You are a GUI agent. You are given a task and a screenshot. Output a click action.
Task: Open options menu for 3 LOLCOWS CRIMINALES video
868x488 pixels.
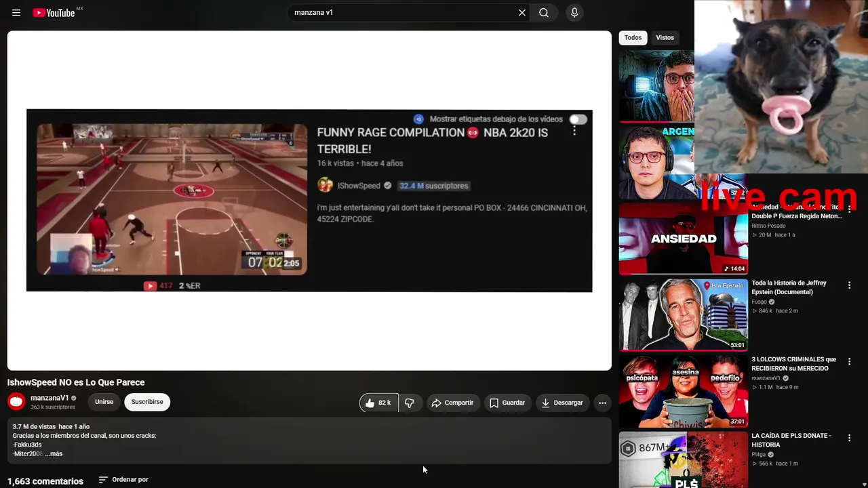tap(849, 362)
